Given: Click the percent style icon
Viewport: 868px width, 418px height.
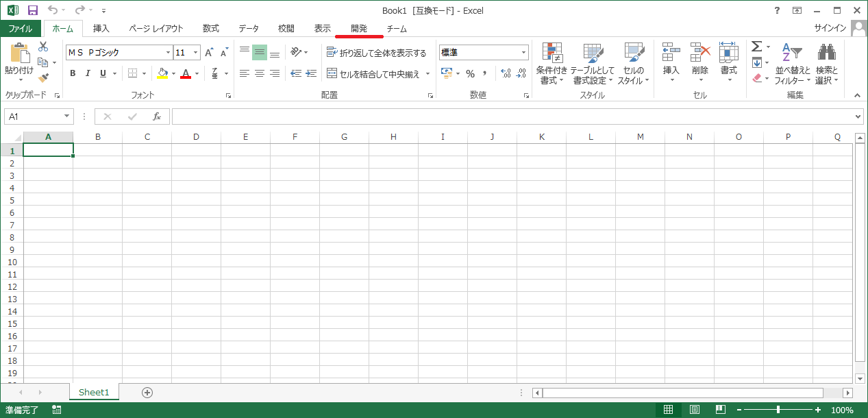Looking at the screenshot, I should (470, 73).
